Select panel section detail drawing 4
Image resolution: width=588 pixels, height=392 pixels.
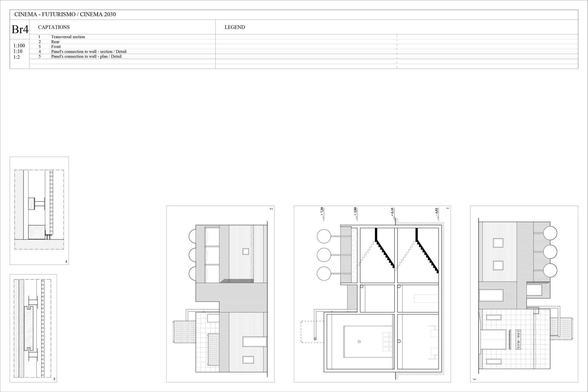(x=39, y=211)
